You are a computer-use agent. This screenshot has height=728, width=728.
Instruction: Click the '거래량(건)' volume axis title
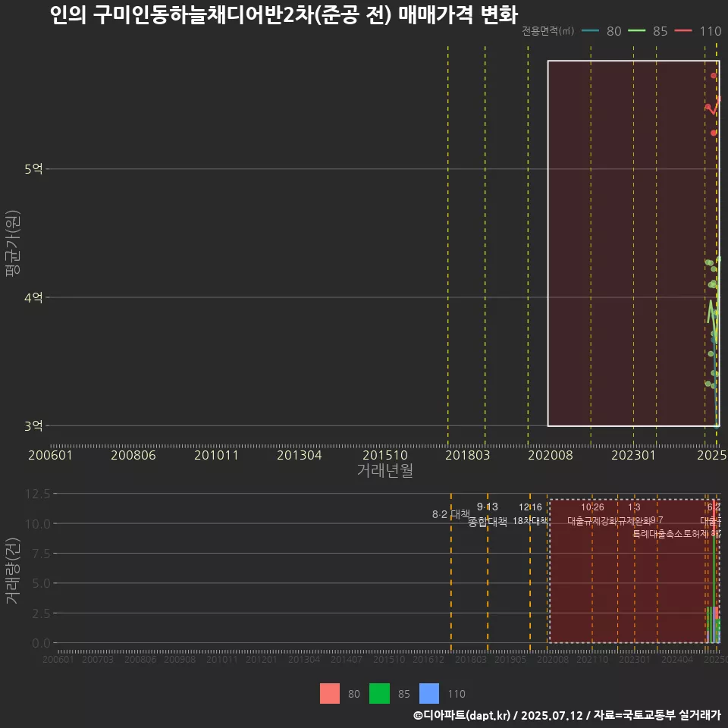click(x=13, y=571)
